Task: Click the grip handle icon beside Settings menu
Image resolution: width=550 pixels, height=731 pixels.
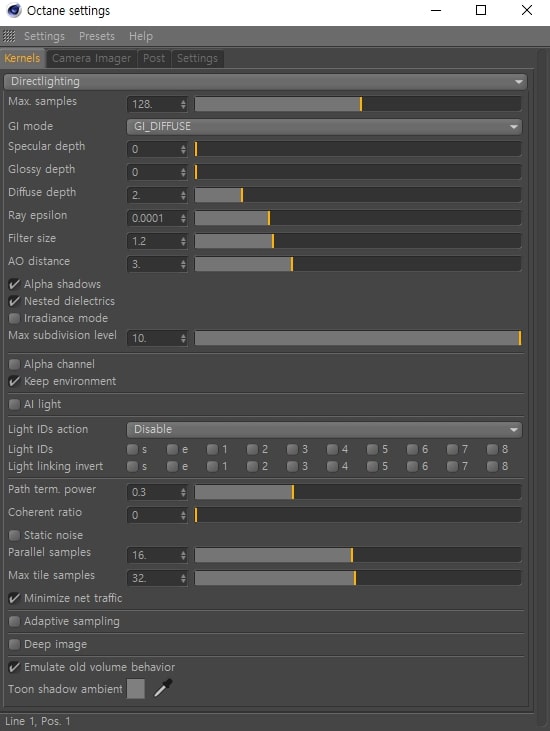Action: point(9,36)
